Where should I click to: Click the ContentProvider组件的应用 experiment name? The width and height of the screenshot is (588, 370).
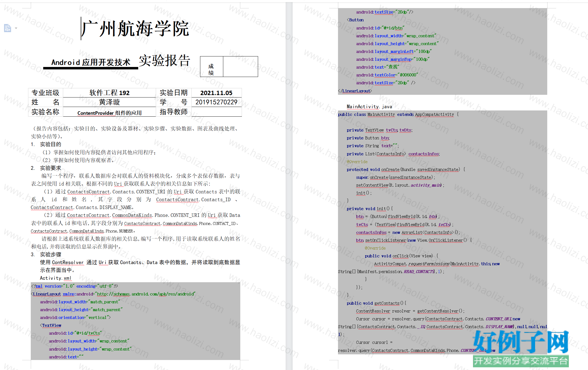point(109,113)
